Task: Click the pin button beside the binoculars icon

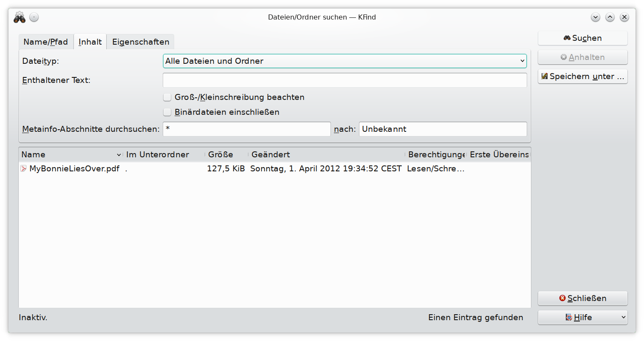Action: click(34, 17)
